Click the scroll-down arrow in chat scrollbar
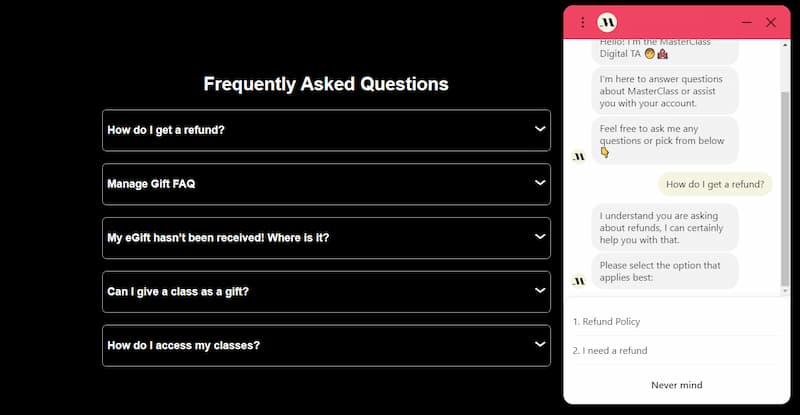 click(x=785, y=291)
